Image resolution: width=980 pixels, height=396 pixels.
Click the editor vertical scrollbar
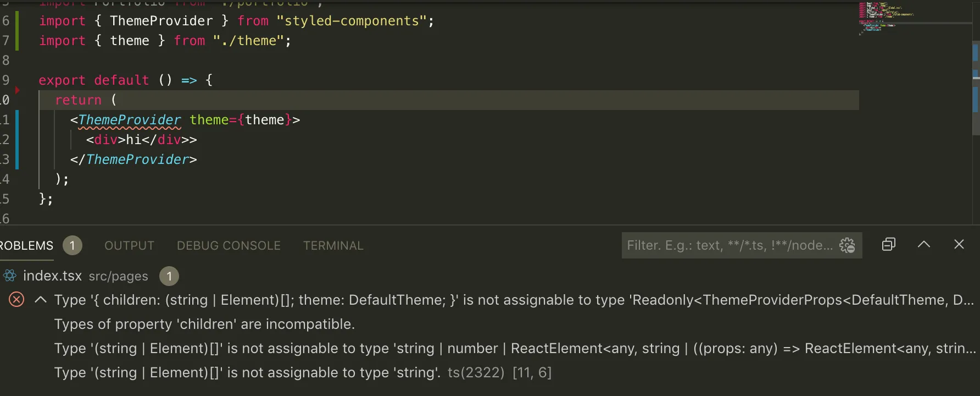tap(976, 88)
